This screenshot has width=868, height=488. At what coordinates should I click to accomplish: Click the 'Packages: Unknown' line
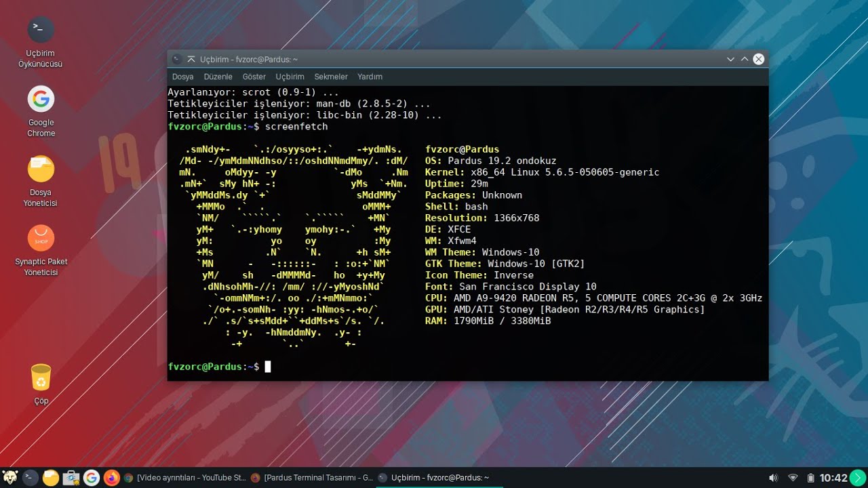point(473,195)
